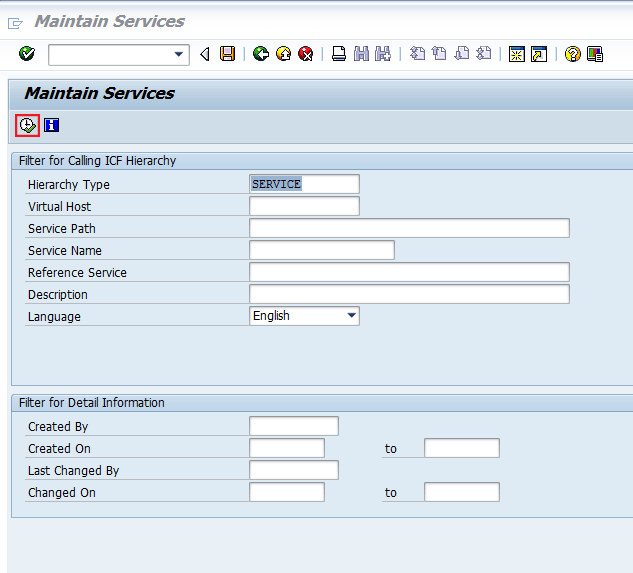Click the Customize Local Layout monitor icon

595,54
